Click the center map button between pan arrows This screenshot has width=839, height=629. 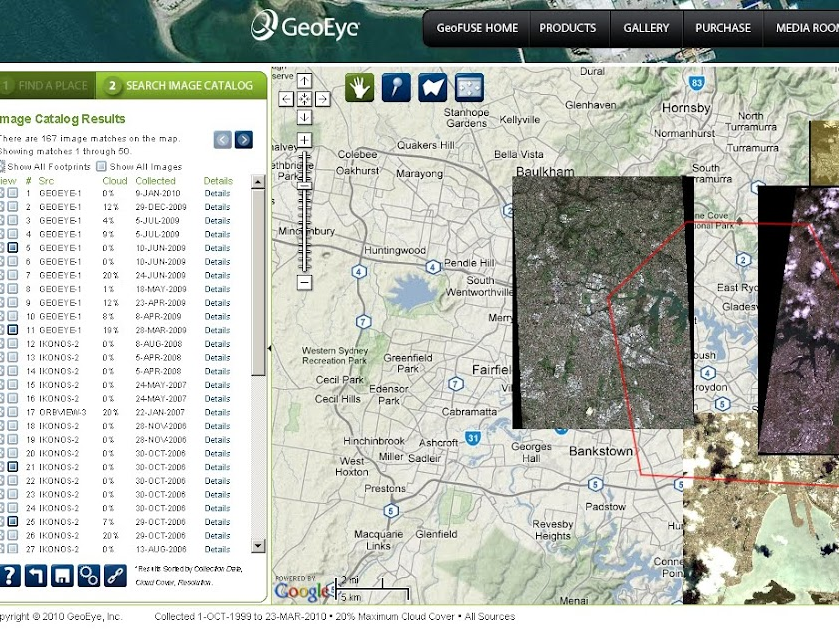tap(304, 99)
